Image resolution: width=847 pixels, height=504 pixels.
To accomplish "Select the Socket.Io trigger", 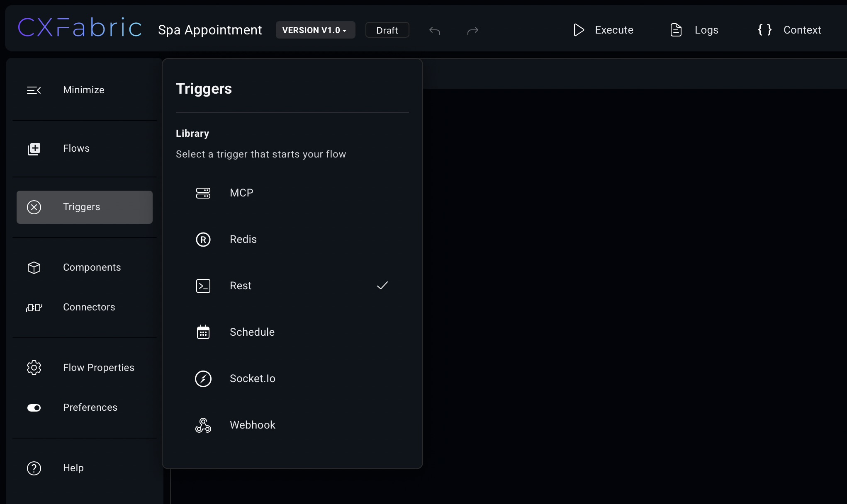I will pyautogui.click(x=292, y=378).
